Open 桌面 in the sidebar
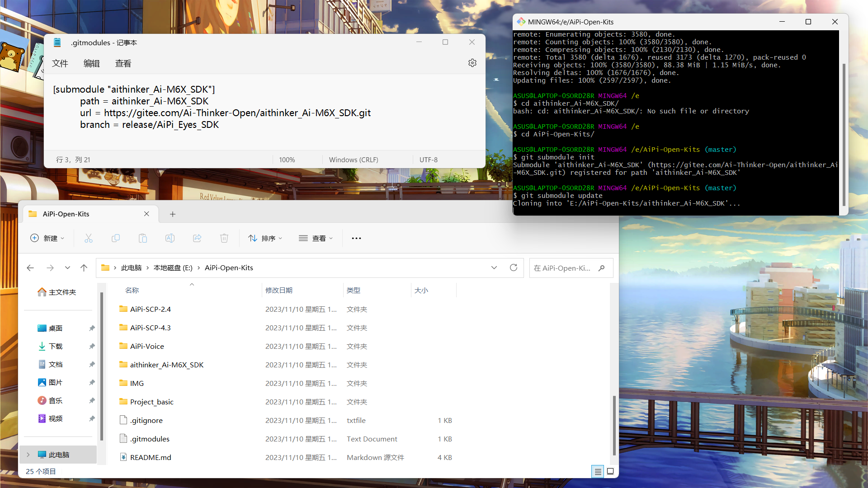 coord(51,328)
